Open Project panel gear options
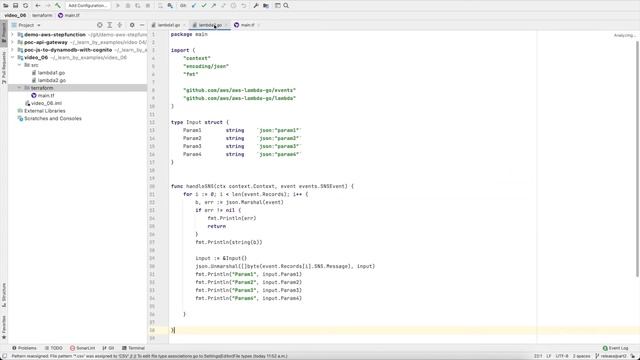640x360 pixels. click(132, 25)
